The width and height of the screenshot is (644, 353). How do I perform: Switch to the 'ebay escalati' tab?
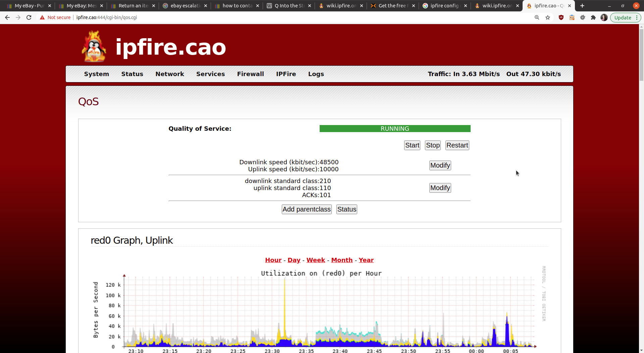[x=185, y=6]
